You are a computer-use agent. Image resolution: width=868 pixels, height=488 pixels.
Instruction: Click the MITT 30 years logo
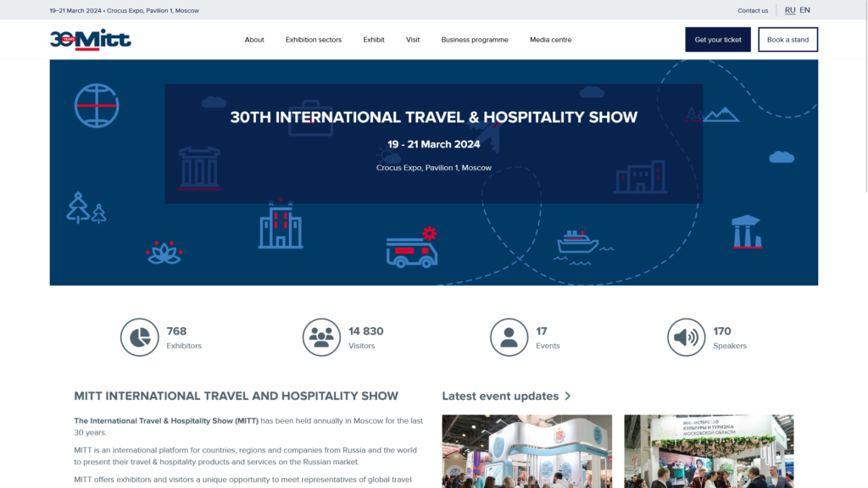90,40
